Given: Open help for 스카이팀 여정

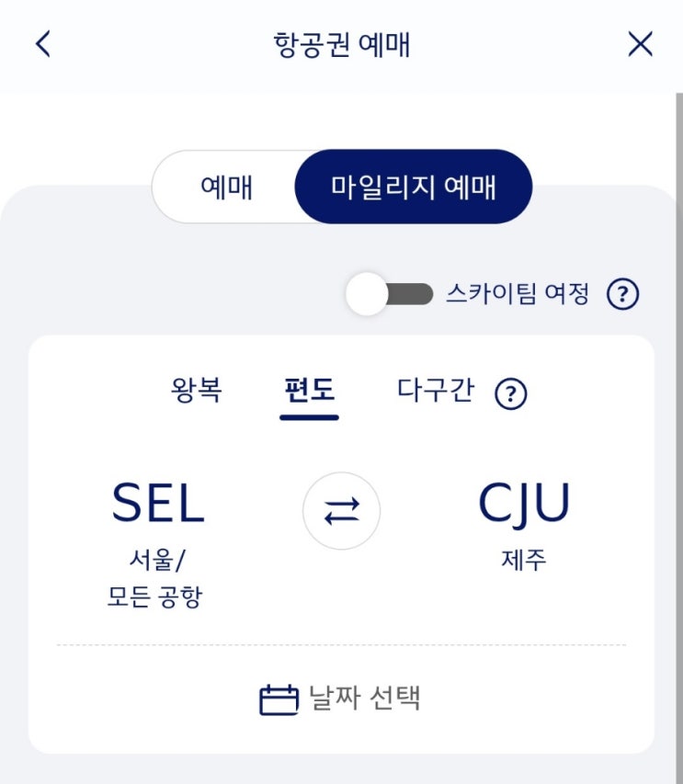Looking at the screenshot, I should [x=623, y=295].
